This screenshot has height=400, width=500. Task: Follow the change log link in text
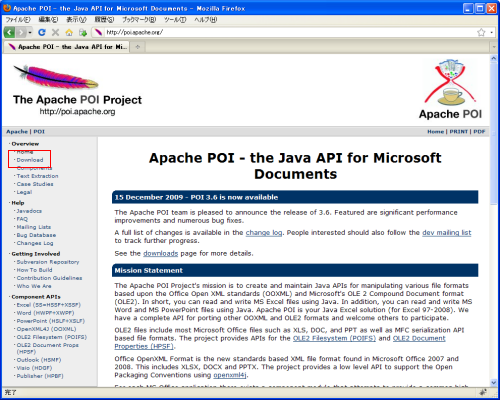click(264, 233)
